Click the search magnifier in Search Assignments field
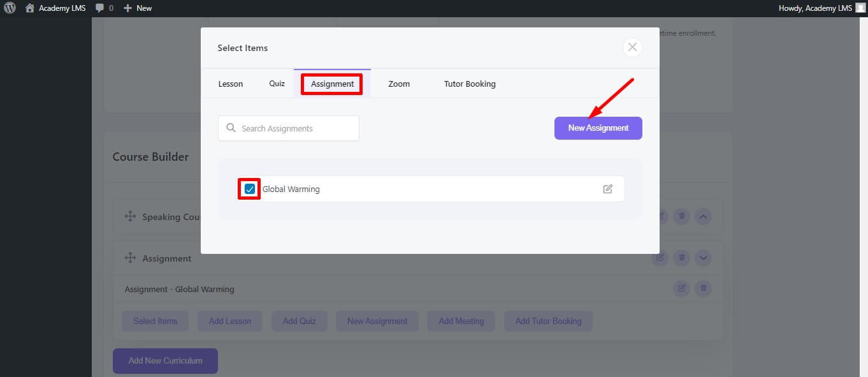The height and width of the screenshot is (377, 868). click(x=231, y=128)
